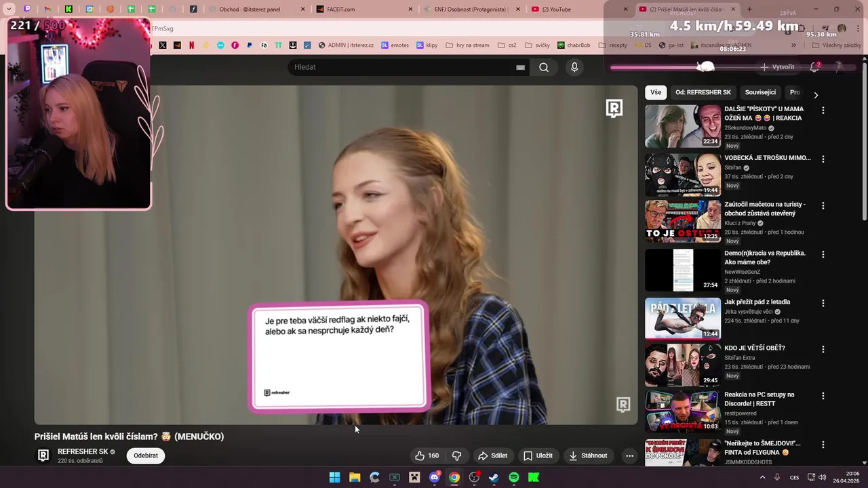Image resolution: width=868 pixels, height=488 pixels.
Task: Open menu for DALŠIE "PÍSKOTY" video
Action: (x=823, y=110)
